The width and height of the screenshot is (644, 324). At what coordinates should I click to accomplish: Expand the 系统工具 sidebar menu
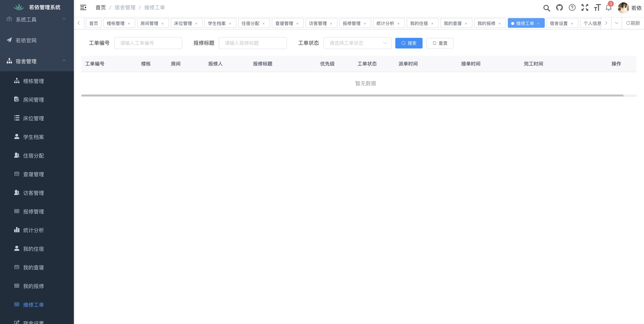pyautogui.click(x=37, y=19)
